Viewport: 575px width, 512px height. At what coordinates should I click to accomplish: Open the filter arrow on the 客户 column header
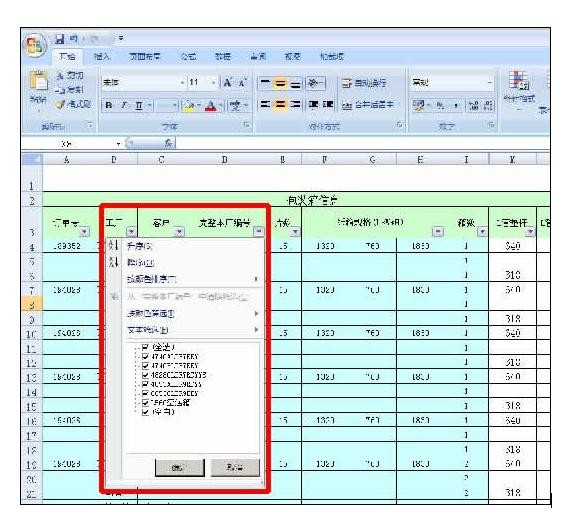[179, 232]
